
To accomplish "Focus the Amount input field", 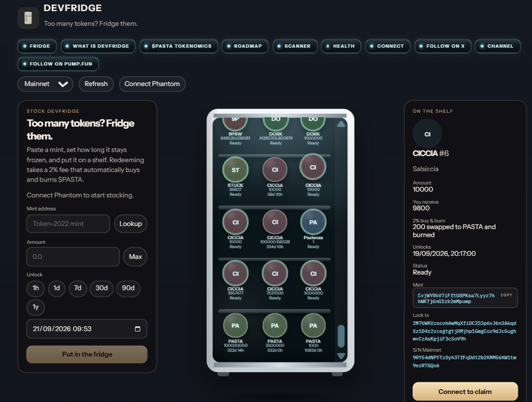I will pyautogui.click(x=73, y=257).
